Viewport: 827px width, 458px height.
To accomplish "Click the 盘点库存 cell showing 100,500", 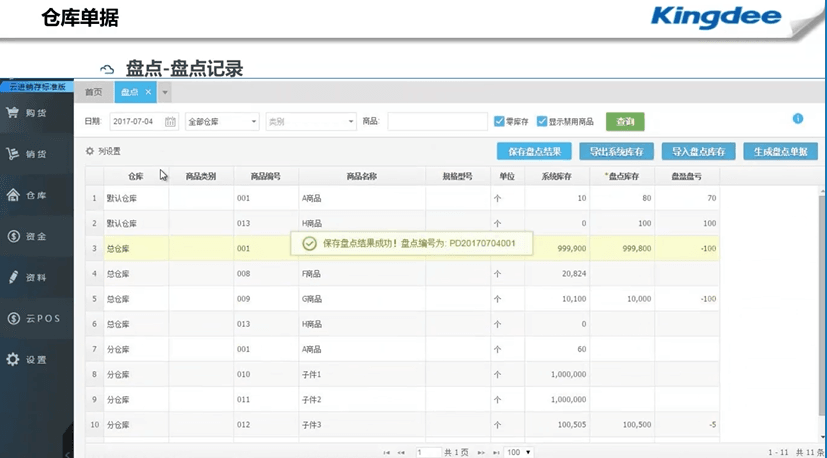I will 622,425.
